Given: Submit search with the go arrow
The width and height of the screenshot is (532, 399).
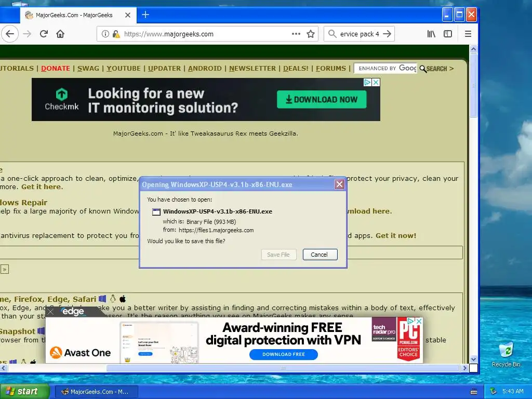Looking at the screenshot, I should click(x=387, y=34).
